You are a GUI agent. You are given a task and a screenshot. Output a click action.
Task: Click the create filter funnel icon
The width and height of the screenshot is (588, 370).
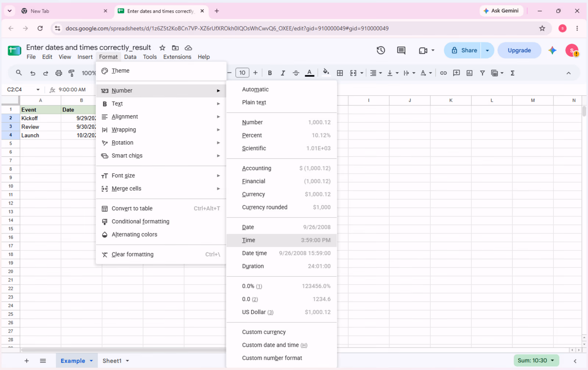point(482,73)
